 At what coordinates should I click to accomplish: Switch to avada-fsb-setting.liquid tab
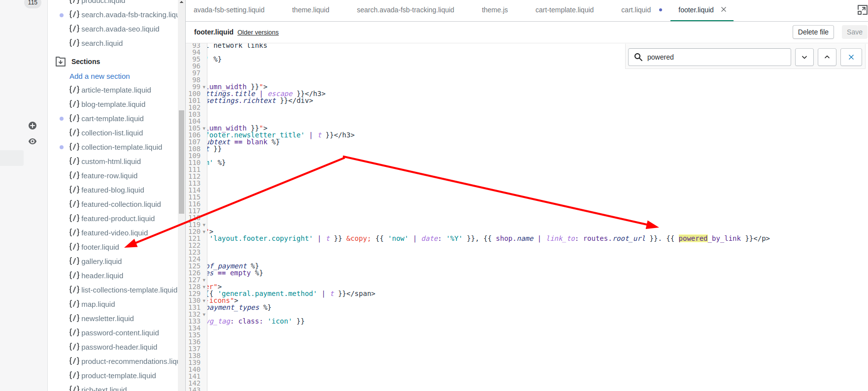pyautogui.click(x=229, y=10)
